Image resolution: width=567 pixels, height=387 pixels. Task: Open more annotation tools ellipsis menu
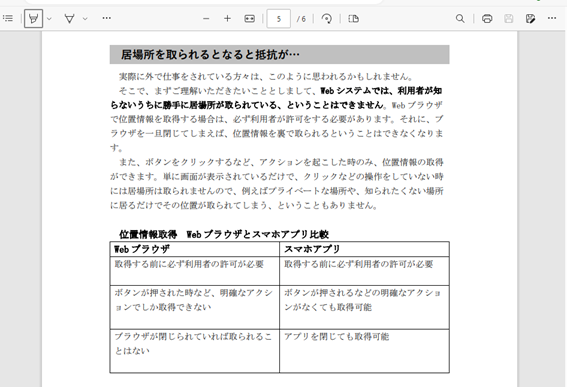click(106, 18)
